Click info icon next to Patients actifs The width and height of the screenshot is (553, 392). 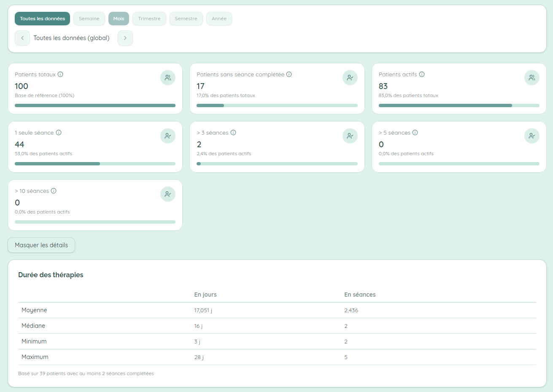pos(422,74)
